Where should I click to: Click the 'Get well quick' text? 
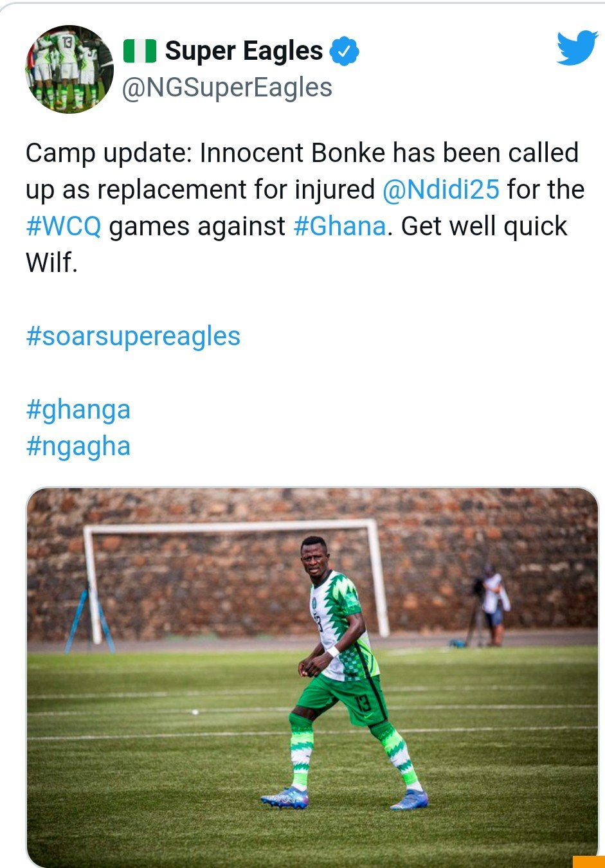coord(484,226)
